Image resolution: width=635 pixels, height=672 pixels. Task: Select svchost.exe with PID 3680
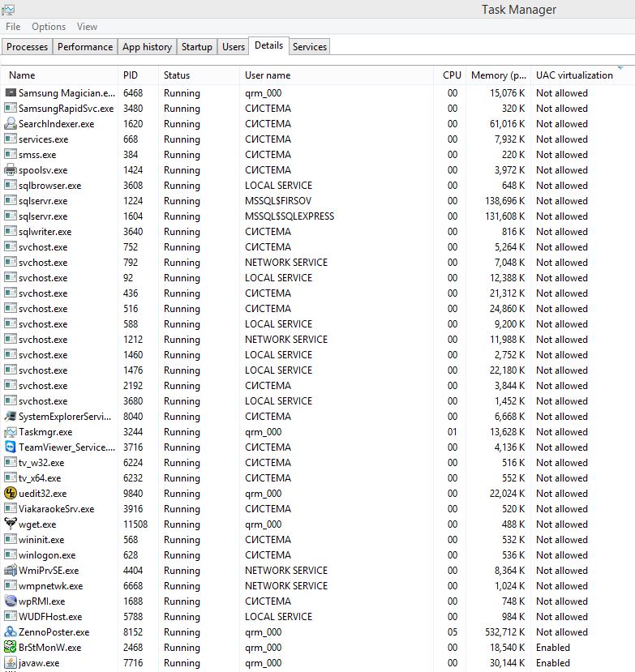pyautogui.click(x=317, y=400)
